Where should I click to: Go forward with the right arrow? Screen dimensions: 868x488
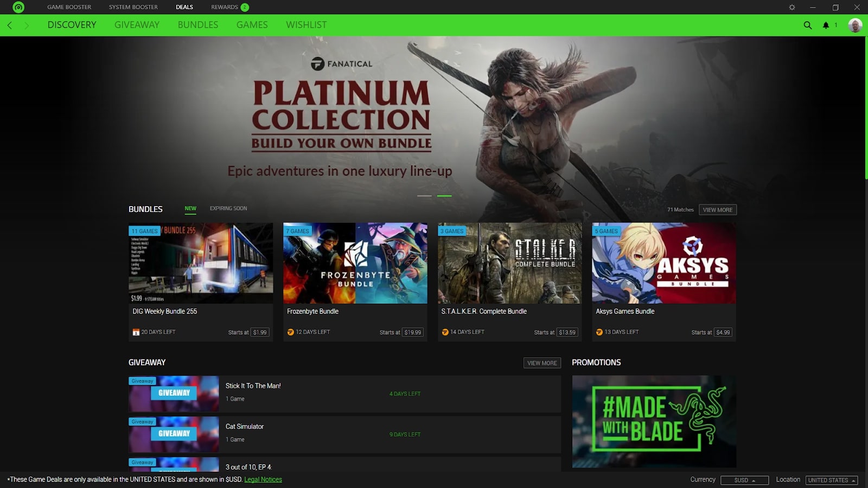[x=26, y=25]
